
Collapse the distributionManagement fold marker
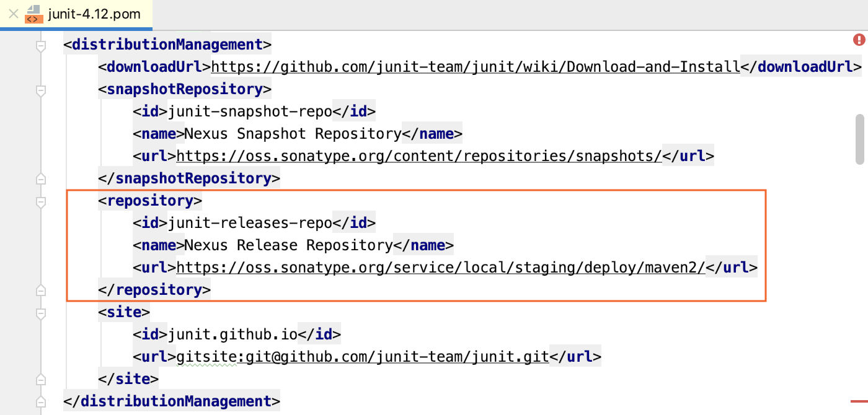point(41,46)
